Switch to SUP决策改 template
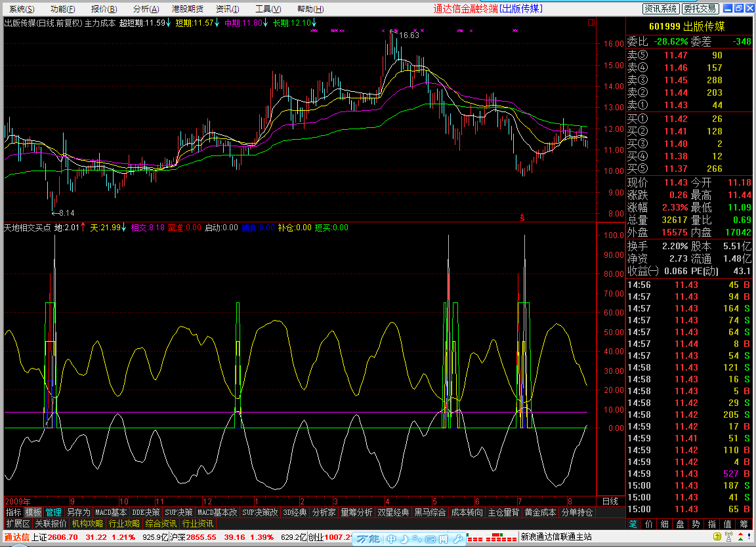Viewport: 756px width, 547px height. [261, 512]
